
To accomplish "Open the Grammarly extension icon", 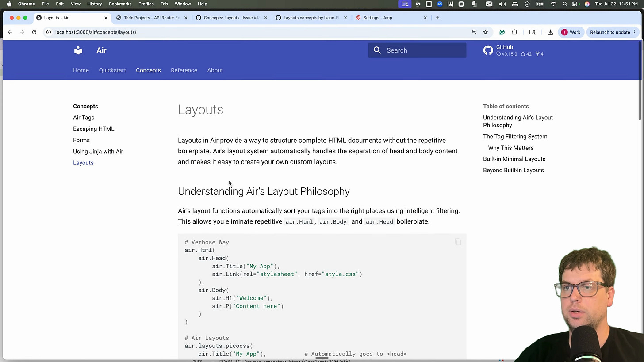I will click(x=502, y=32).
